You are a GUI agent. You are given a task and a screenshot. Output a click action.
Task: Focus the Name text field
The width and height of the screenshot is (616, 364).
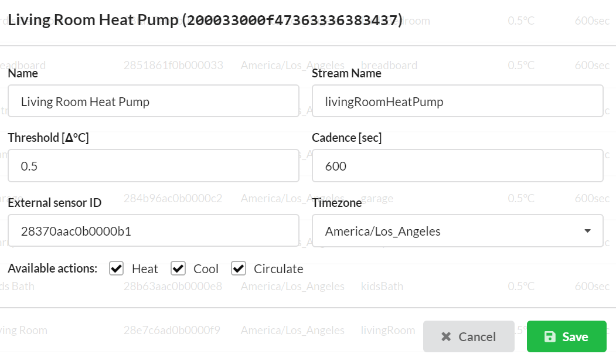[153, 101]
